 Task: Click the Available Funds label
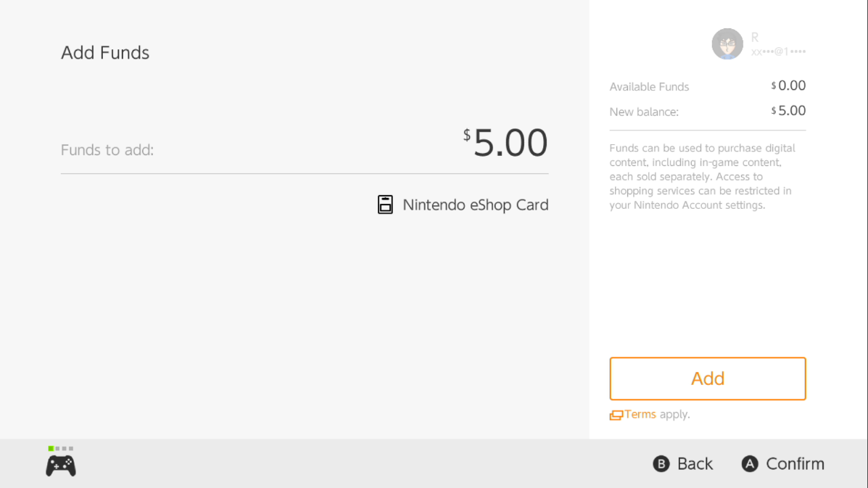649,87
